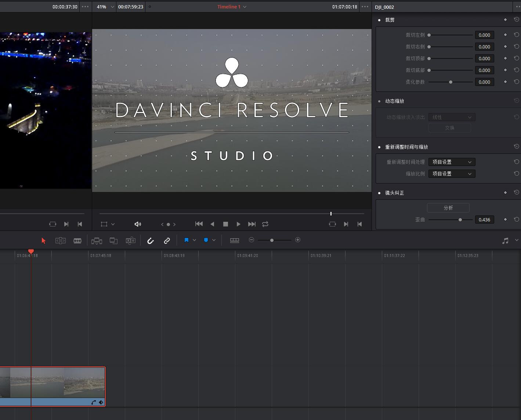The image size is (521, 420).
Task: Add keyframe for 裁切顶部
Action: point(505,58)
